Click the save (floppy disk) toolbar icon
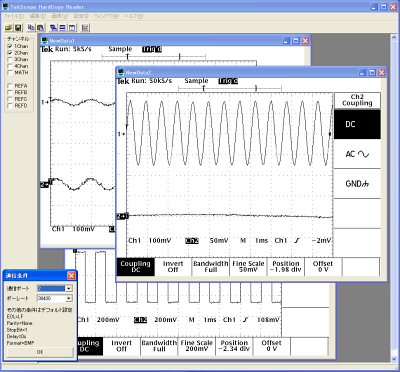 18,27
